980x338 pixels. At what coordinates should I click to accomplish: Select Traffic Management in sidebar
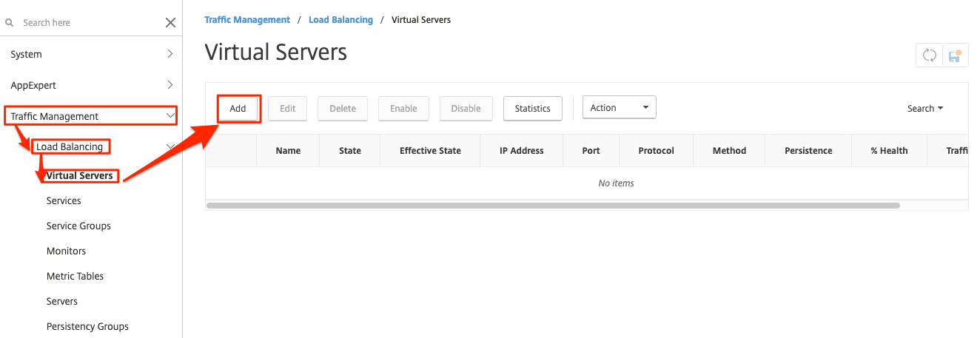pyautogui.click(x=55, y=116)
